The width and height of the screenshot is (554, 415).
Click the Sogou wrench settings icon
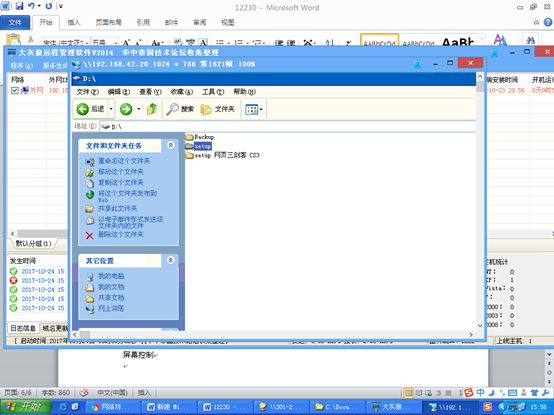[546, 393]
